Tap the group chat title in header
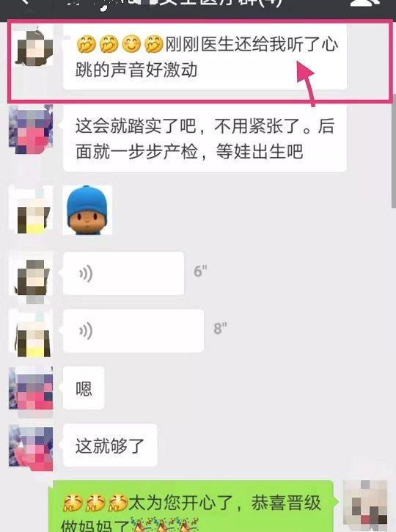Image resolution: width=396 pixels, height=532 pixels. click(173, 3)
